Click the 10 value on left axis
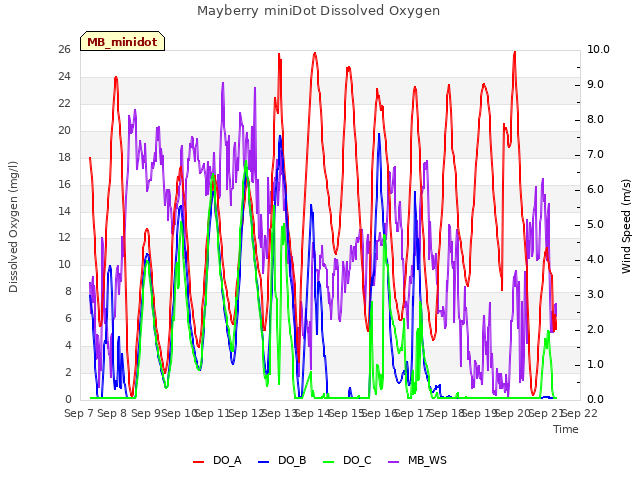Viewport: 640px width, 480px height. (x=64, y=264)
